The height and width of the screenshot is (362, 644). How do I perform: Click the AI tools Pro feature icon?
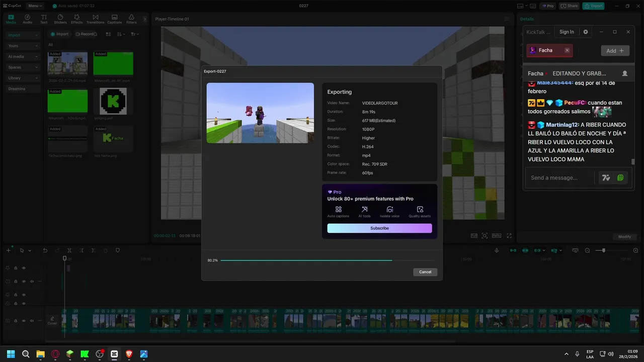tap(364, 212)
